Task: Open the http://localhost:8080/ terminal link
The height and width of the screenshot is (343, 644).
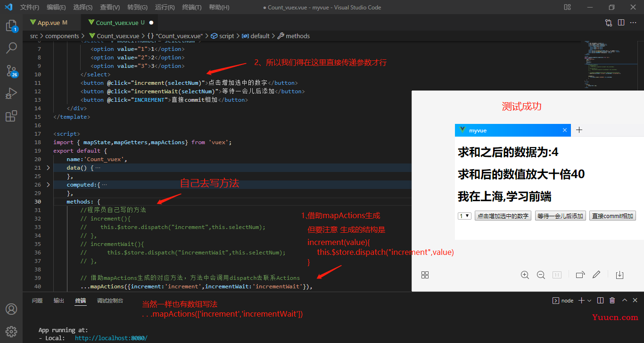Action: (111, 338)
